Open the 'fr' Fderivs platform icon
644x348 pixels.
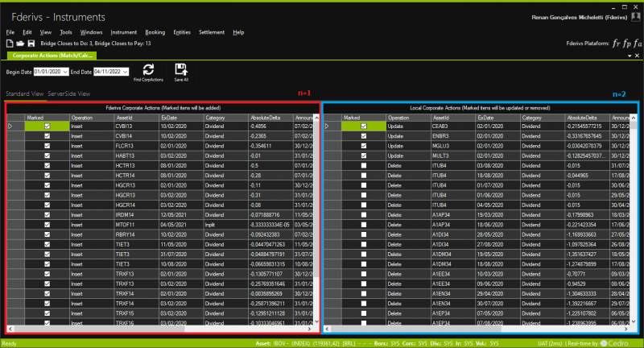pos(616,43)
